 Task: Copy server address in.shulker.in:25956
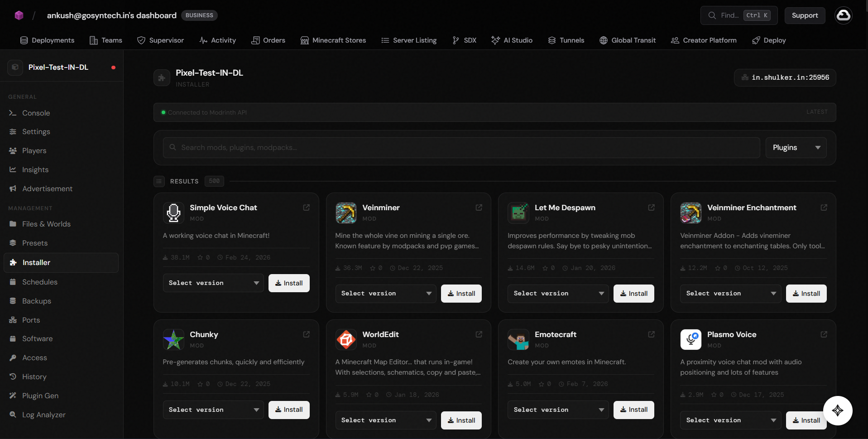pos(785,77)
